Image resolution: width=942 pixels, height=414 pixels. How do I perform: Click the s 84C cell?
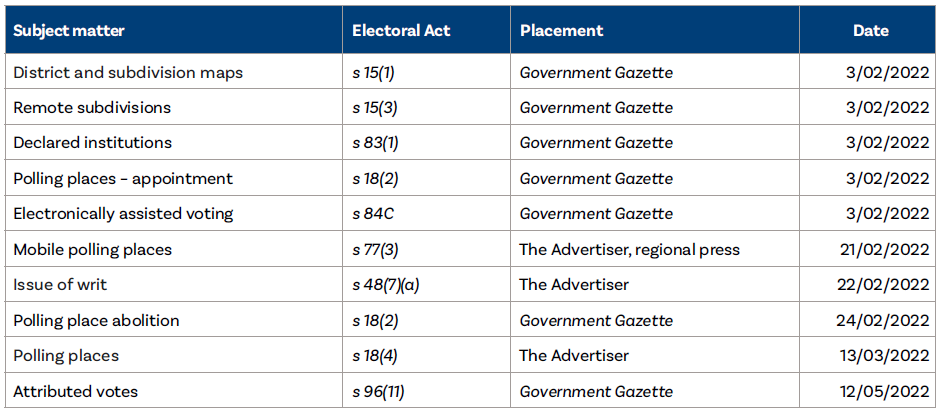(371, 214)
